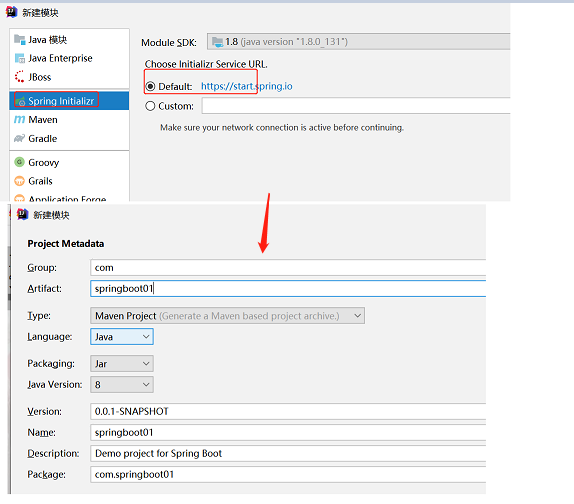Choose Gradle in the module list
This screenshot has height=504, width=574.
pyautogui.click(x=69, y=138)
